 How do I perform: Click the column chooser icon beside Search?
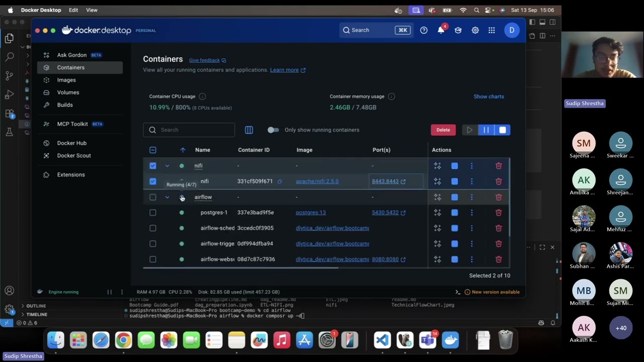point(249,130)
